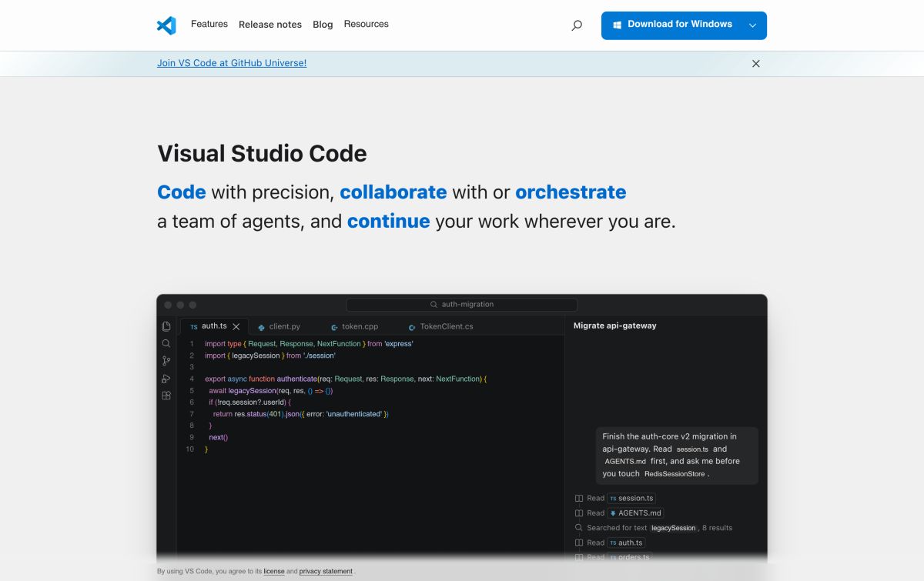Click the legacySession search result chip
The height and width of the screenshot is (581, 924).
[674, 528]
